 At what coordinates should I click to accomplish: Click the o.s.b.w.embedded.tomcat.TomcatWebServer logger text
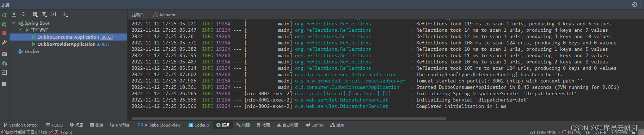pyautogui.click(x=350, y=81)
